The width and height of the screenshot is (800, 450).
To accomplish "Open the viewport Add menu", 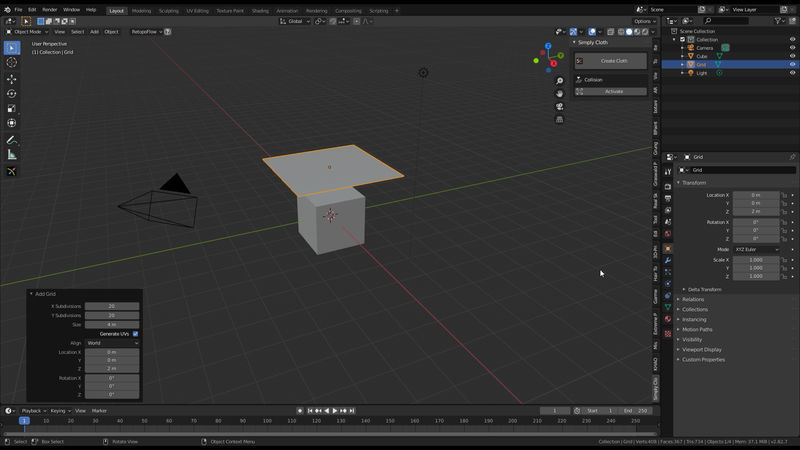I will point(94,32).
